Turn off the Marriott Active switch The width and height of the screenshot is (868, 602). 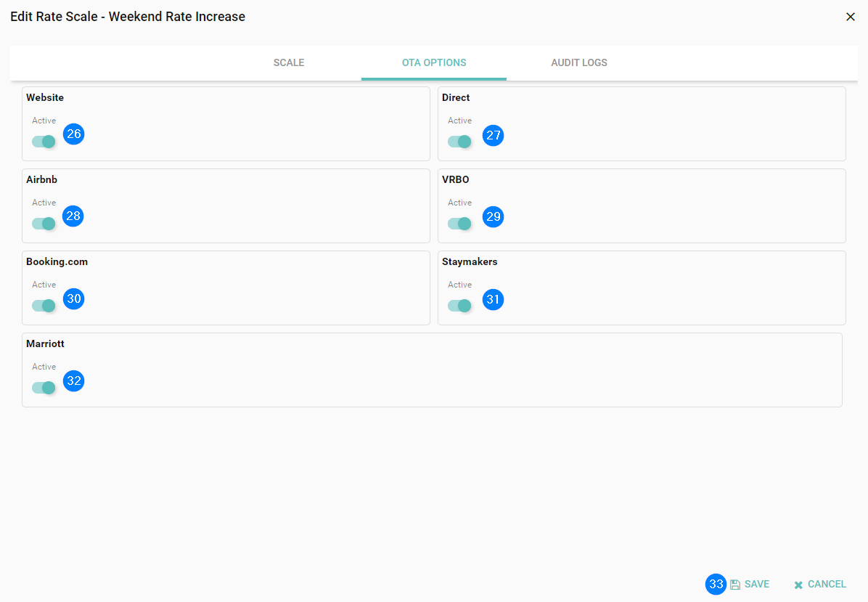pyautogui.click(x=44, y=388)
